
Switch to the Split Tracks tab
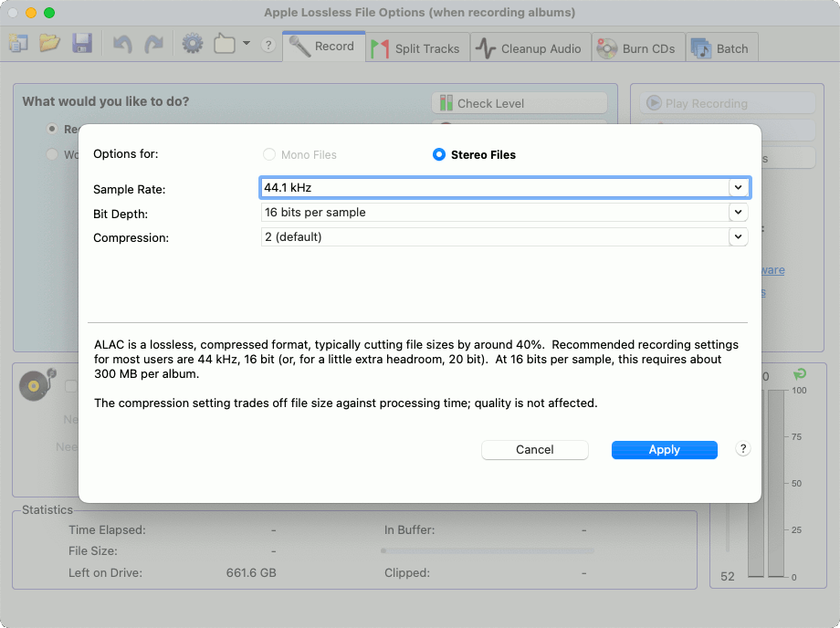pyautogui.click(x=417, y=48)
